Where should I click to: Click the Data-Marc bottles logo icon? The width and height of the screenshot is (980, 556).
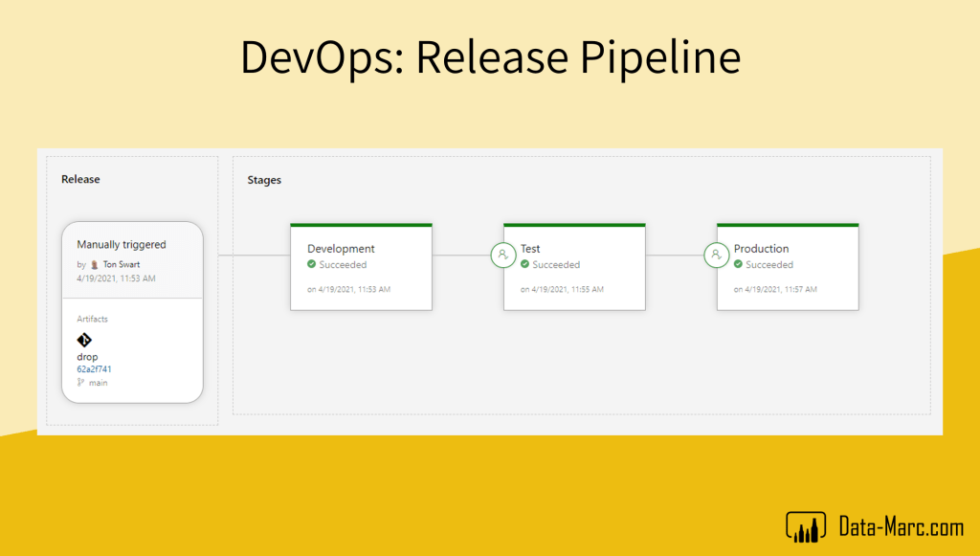click(806, 526)
